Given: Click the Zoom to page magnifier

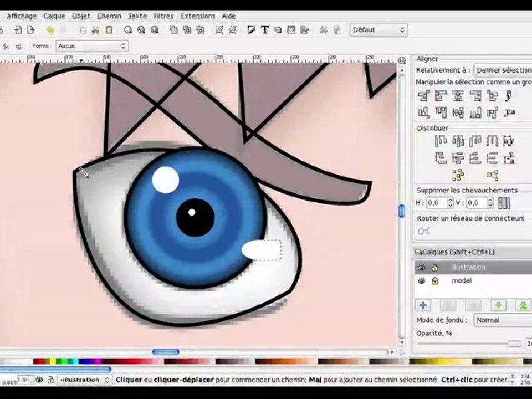Looking at the screenshot, I should click(155, 30).
